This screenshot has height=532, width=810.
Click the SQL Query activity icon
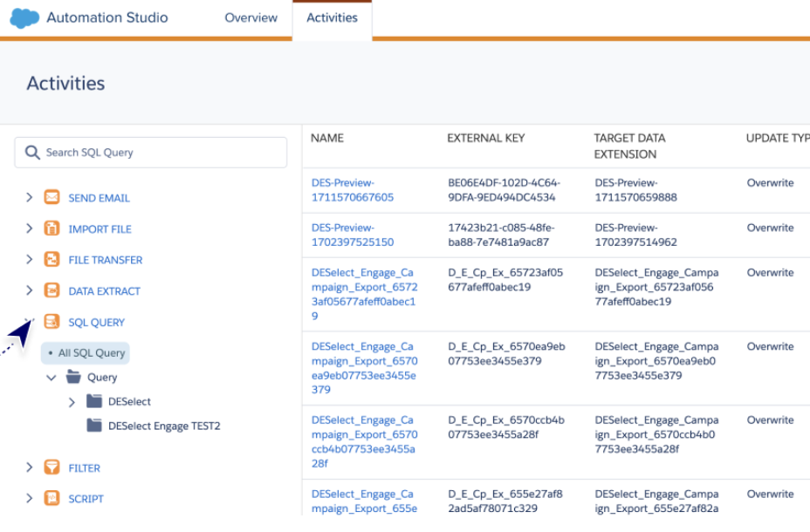51,322
